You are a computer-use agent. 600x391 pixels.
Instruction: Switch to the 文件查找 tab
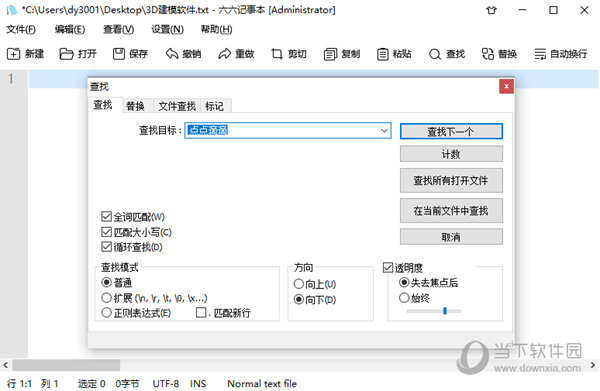point(177,106)
